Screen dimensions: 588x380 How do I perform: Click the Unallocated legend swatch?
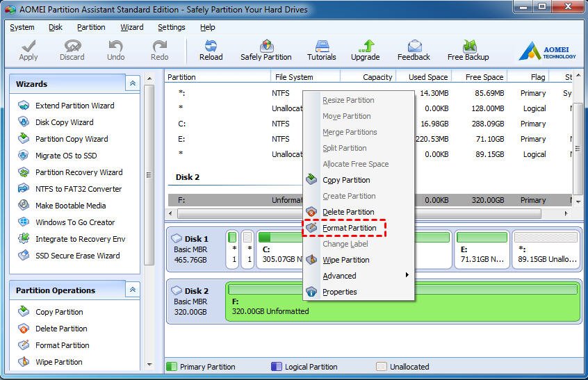click(x=382, y=367)
